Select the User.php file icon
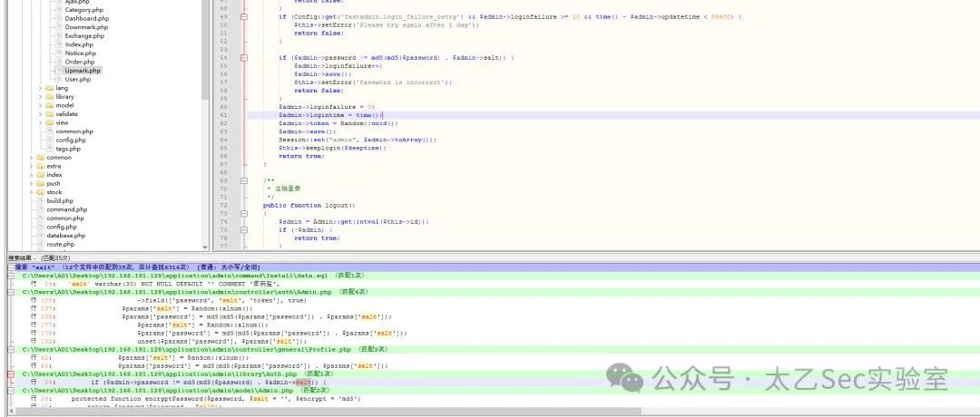 tap(59, 79)
